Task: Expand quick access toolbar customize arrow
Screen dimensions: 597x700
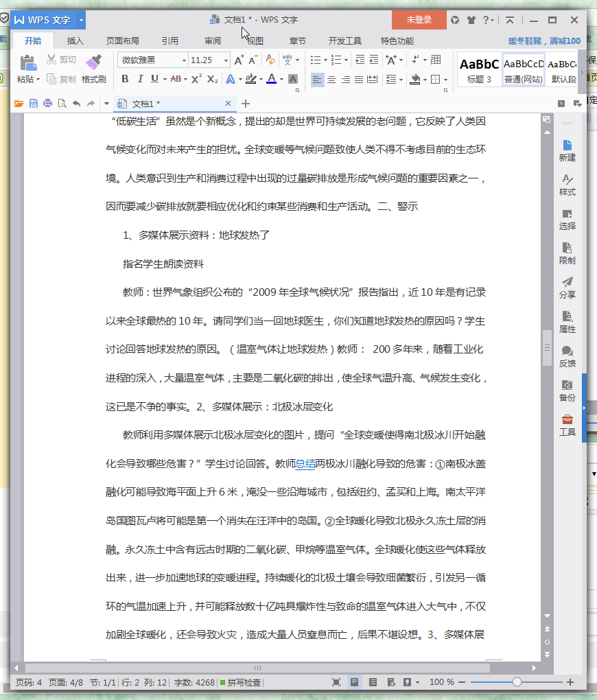Action: 106,104
